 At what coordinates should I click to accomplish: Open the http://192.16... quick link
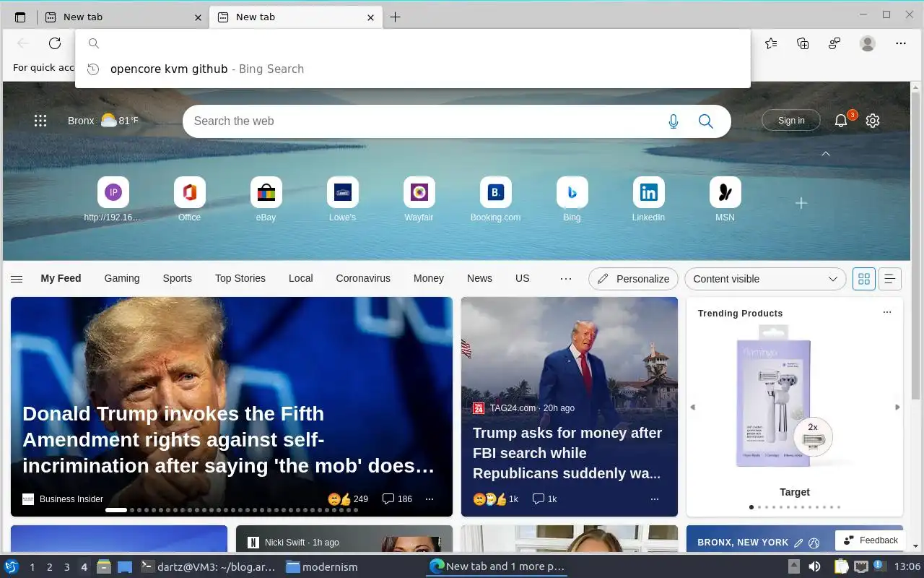pyautogui.click(x=113, y=199)
